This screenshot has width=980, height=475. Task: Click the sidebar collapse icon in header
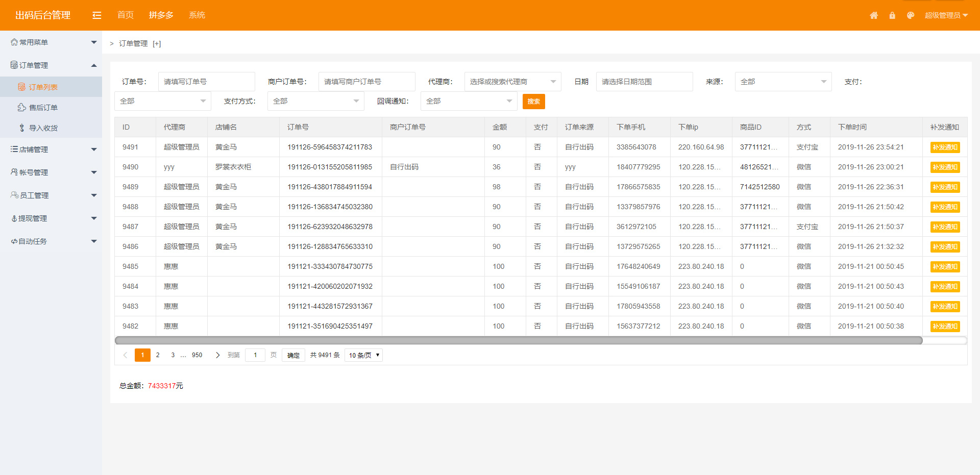[x=97, y=15]
